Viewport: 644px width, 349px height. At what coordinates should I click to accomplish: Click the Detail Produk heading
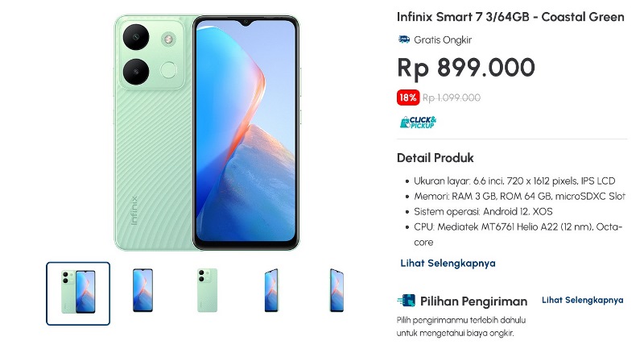tap(435, 158)
